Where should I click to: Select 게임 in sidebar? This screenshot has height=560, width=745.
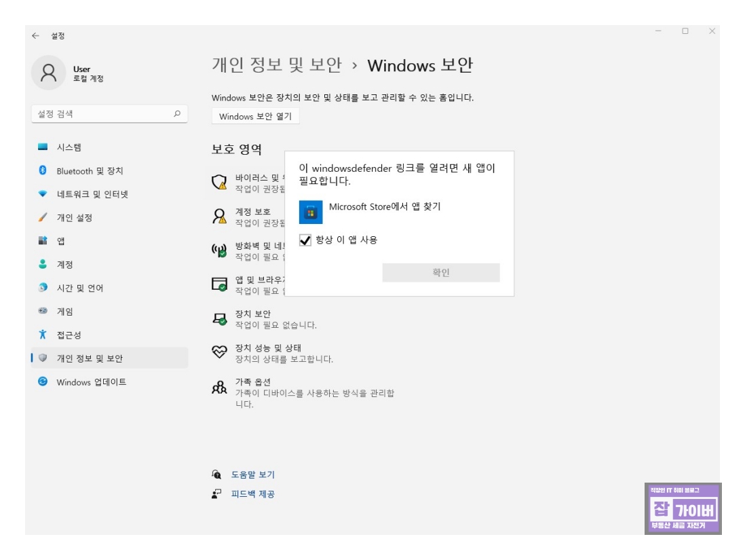110,311
